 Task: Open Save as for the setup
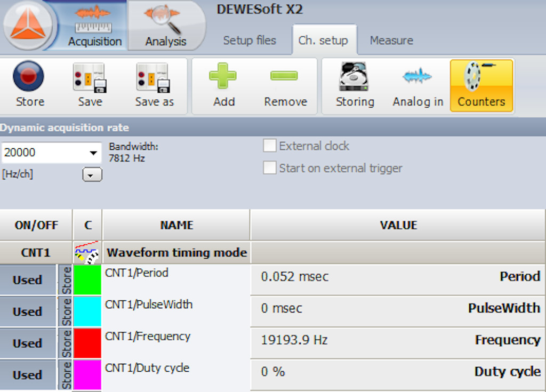(154, 84)
